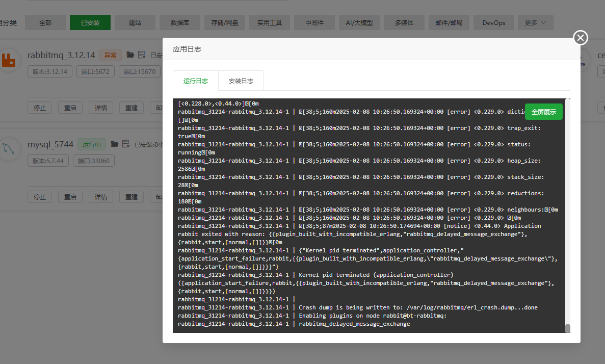Click 重建 for rabbitmq_3.12.14
Screen dimensions: 605x364
(131, 108)
